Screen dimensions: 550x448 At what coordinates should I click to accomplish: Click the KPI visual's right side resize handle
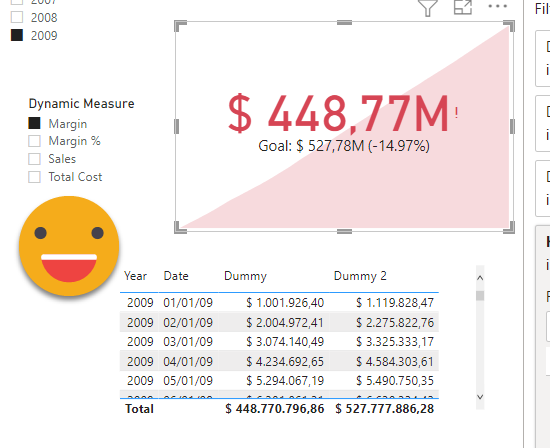[512, 126]
